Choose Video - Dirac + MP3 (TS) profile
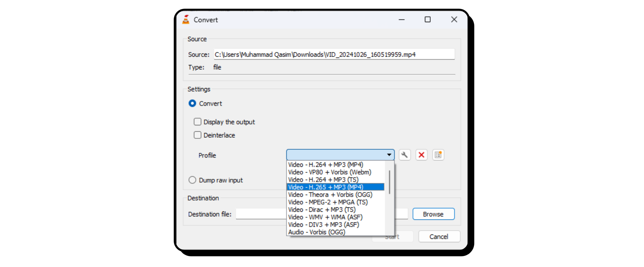Viewport: 644px width, 267px height. (x=335, y=210)
